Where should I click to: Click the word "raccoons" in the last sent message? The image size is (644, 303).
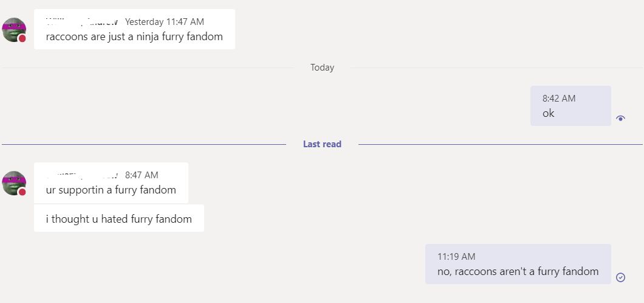coord(474,271)
